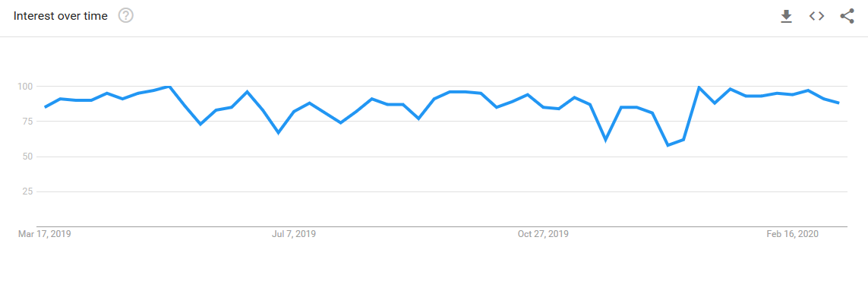Screen dimensions: 868x291
Task: Click the peak right after the lowest trough
Action: 699,87
